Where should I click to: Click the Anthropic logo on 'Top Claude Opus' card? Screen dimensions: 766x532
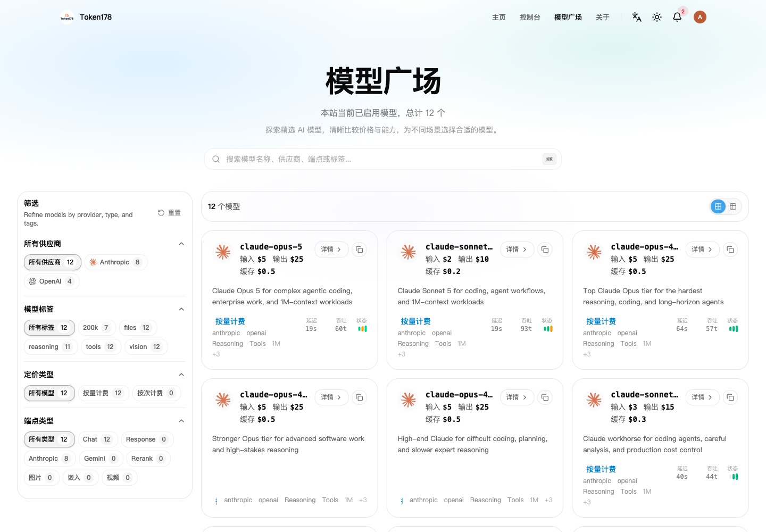point(594,252)
